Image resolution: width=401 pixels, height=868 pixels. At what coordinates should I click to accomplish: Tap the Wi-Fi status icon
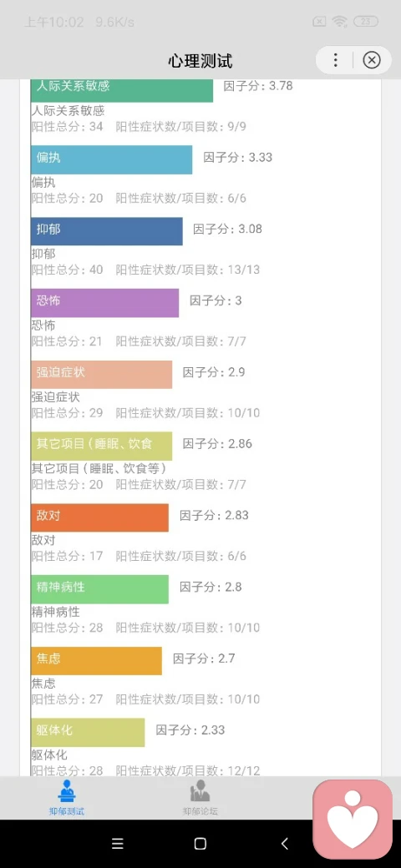click(339, 23)
